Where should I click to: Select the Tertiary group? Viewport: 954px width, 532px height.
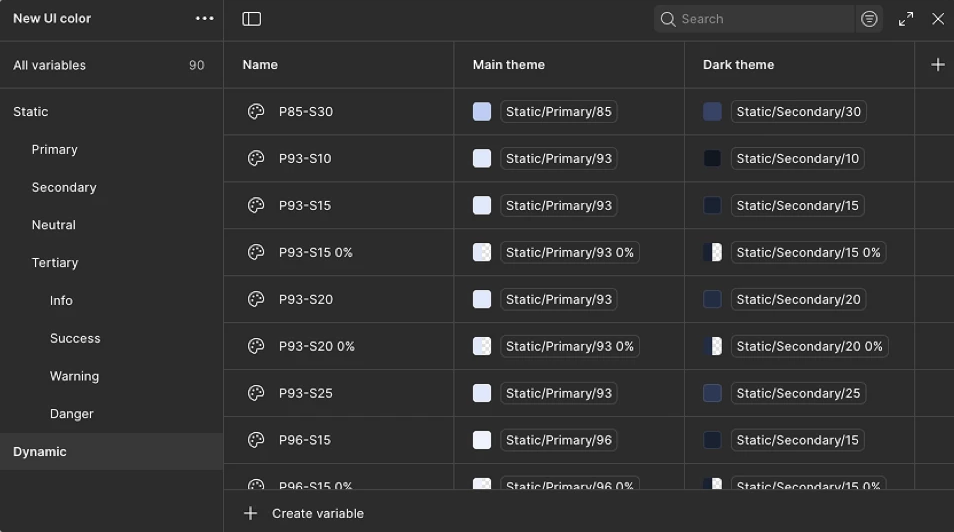[x=55, y=263]
